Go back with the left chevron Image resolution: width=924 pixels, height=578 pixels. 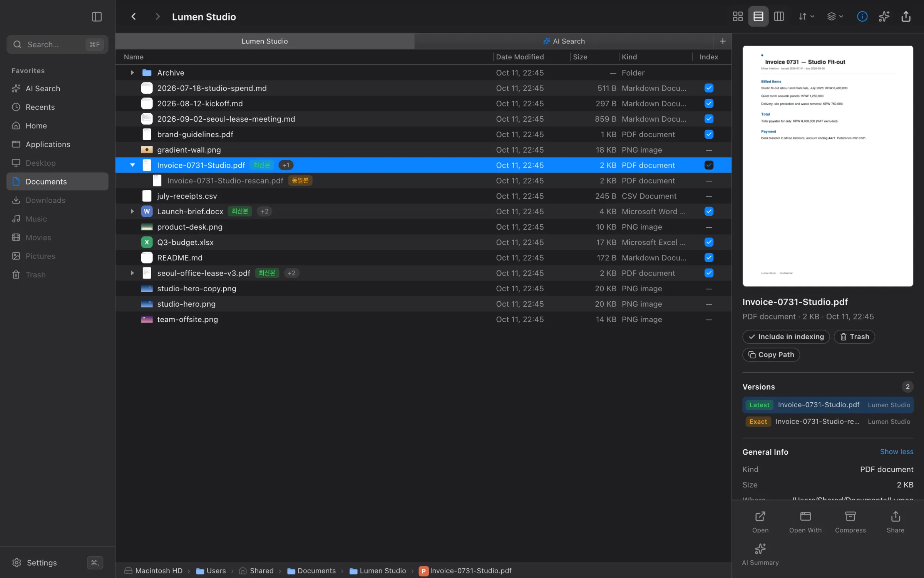tap(134, 17)
